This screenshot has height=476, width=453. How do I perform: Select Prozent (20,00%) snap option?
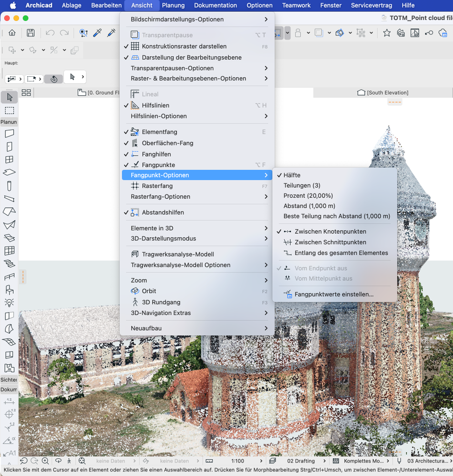[335, 195]
